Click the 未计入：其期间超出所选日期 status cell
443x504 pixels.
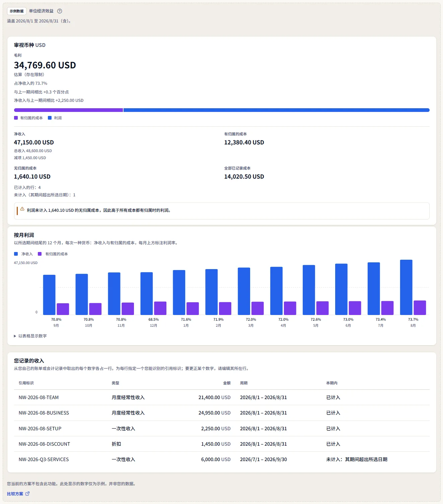(357, 459)
